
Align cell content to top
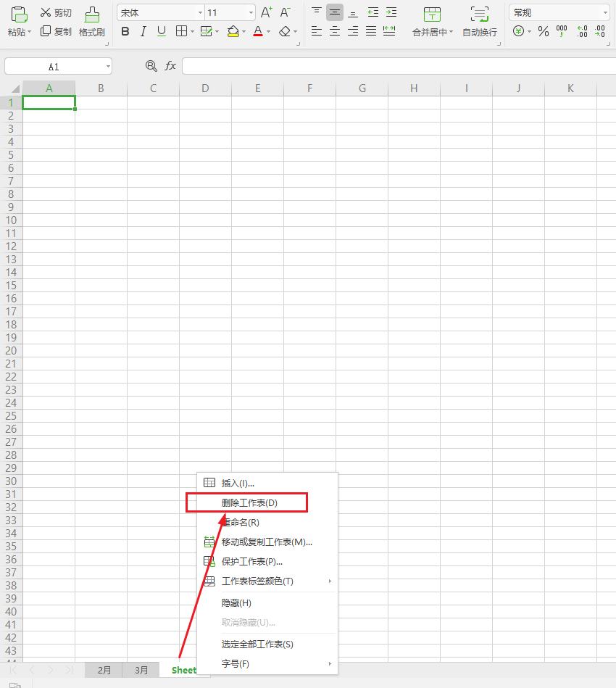click(x=317, y=12)
